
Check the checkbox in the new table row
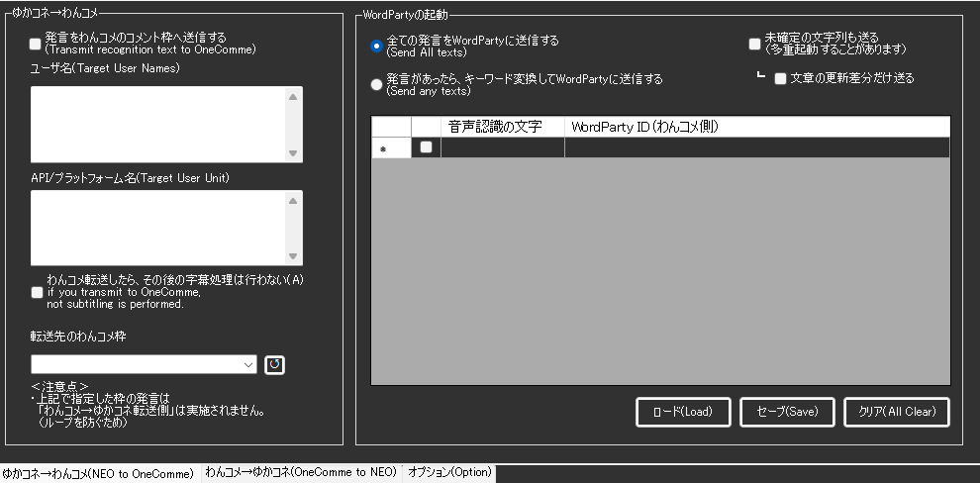(x=427, y=146)
